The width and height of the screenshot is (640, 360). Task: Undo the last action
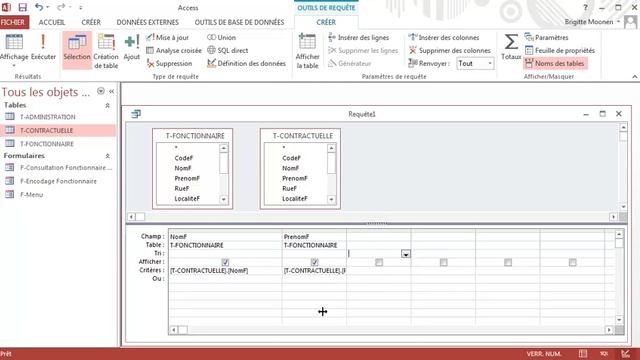coord(39,7)
